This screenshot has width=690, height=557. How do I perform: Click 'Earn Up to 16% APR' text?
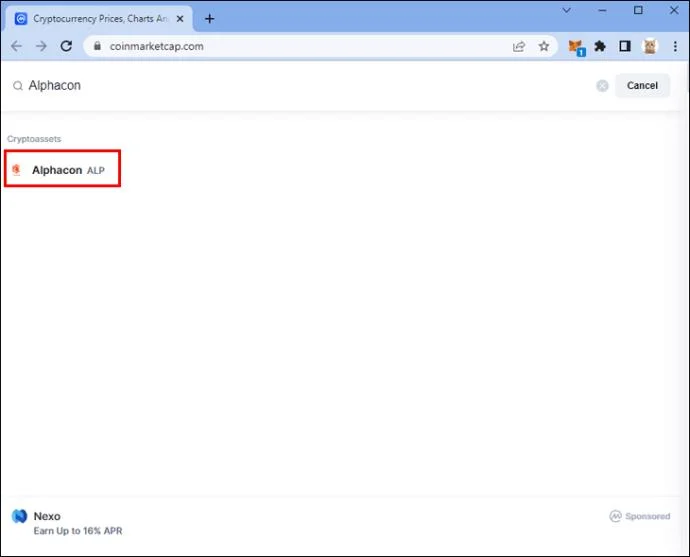coord(78,531)
